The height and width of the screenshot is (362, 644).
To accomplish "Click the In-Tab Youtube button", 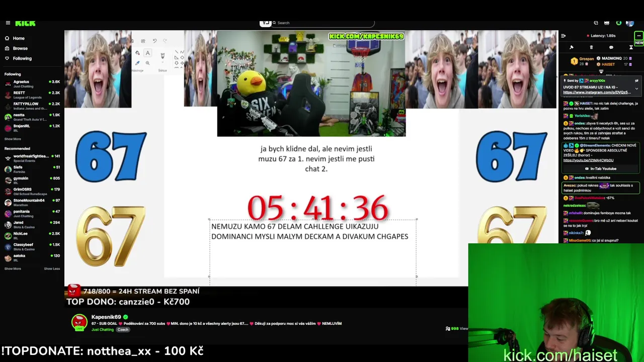I will (x=601, y=168).
